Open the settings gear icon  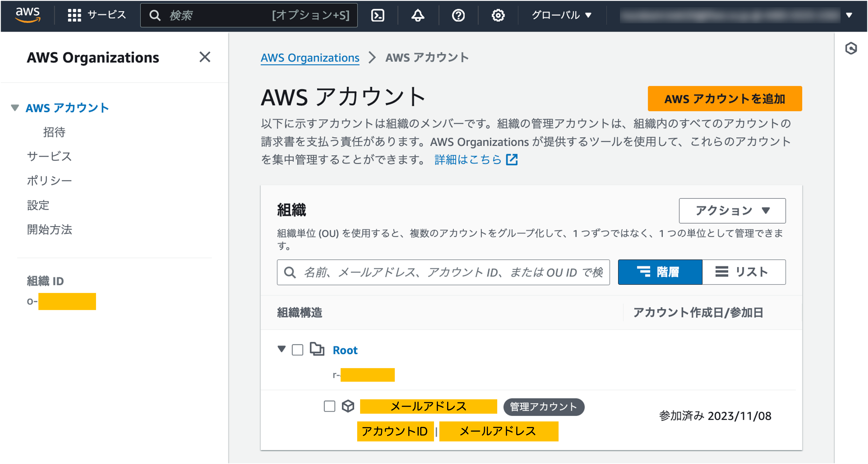[498, 15]
